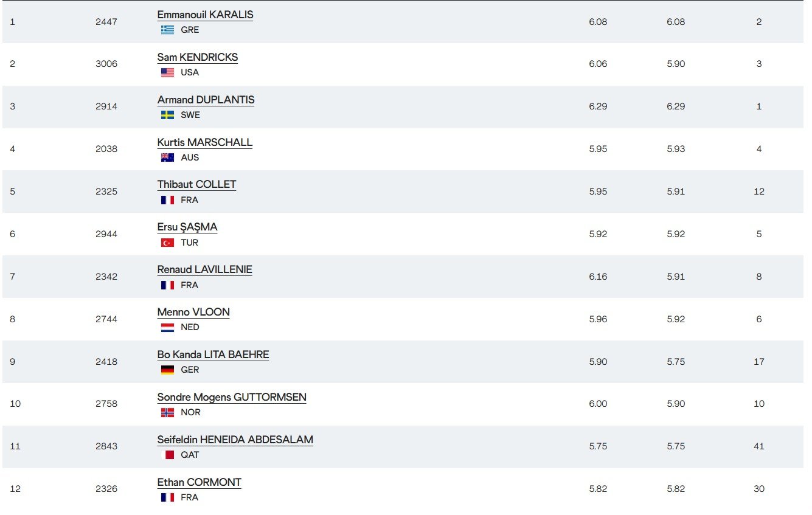
Task: View Ersu ŞAŞMA's profile
Action: click(x=187, y=227)
